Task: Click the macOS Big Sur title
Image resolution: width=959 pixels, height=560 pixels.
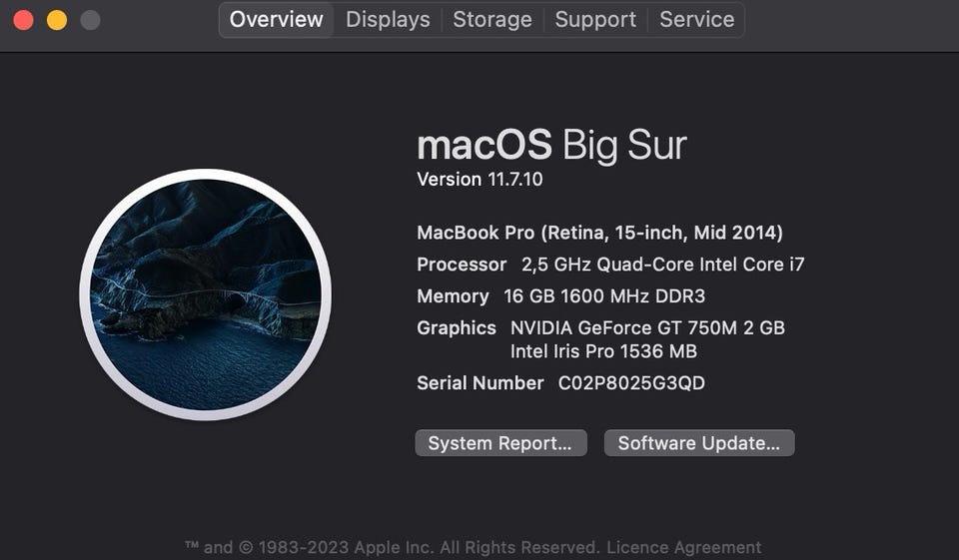Action: 551,146
